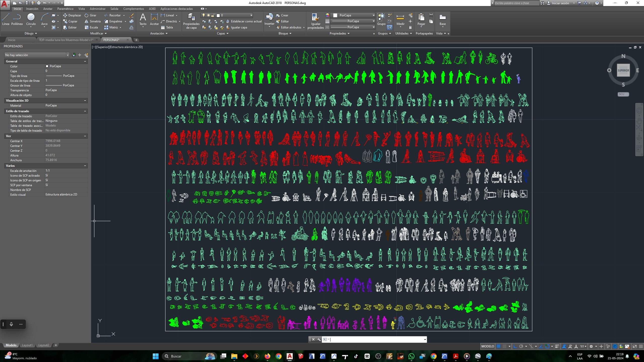Open the Inserción menu

(x=32, y=9)
